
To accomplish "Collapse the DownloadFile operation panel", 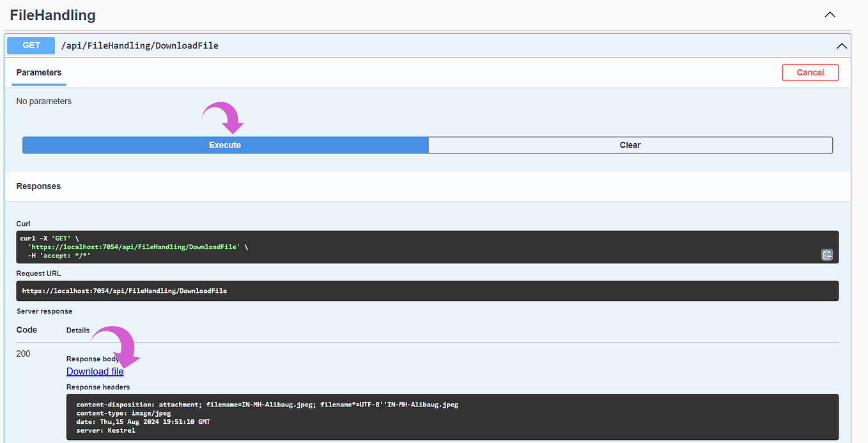I will [841, 45].
